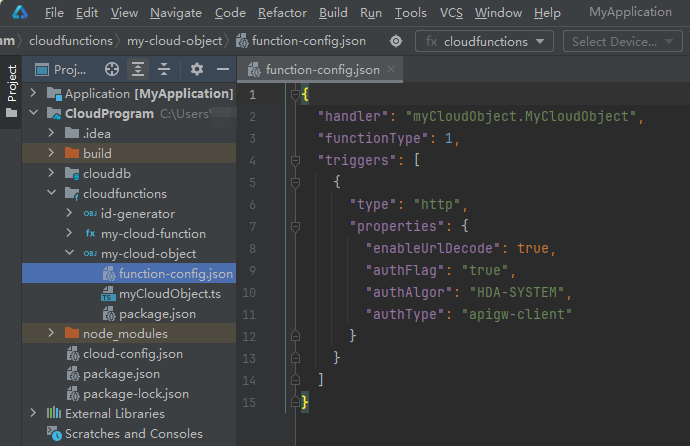Select the myCloudObject.ts file

[x=170, y=294]
